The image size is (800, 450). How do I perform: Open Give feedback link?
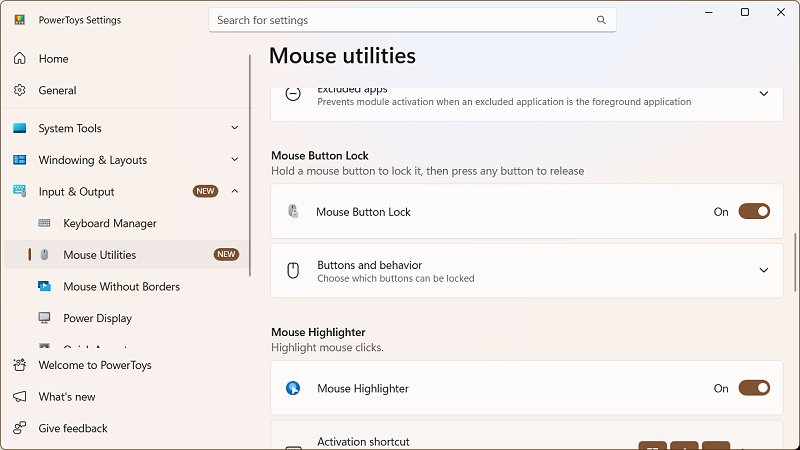(126, 428)
